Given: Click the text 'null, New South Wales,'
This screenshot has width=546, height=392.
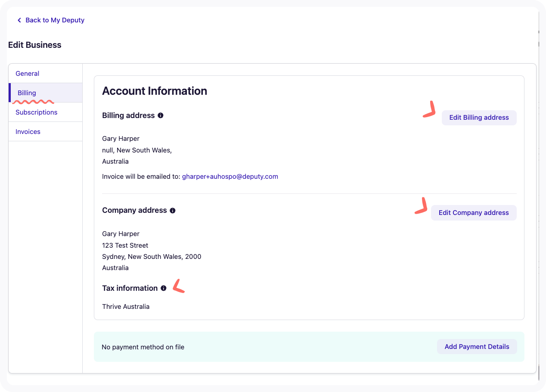Looking at the screenshot, I should click(x=137, y=150).
